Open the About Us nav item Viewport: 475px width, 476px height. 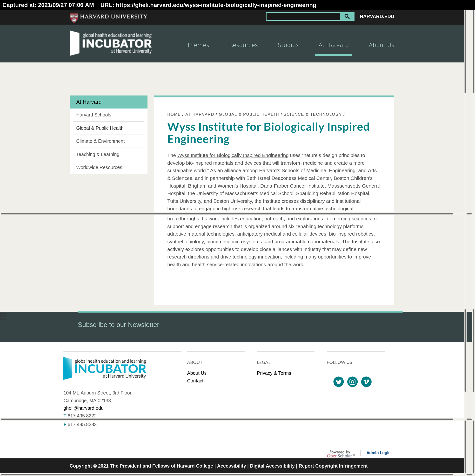click(381, 45)
